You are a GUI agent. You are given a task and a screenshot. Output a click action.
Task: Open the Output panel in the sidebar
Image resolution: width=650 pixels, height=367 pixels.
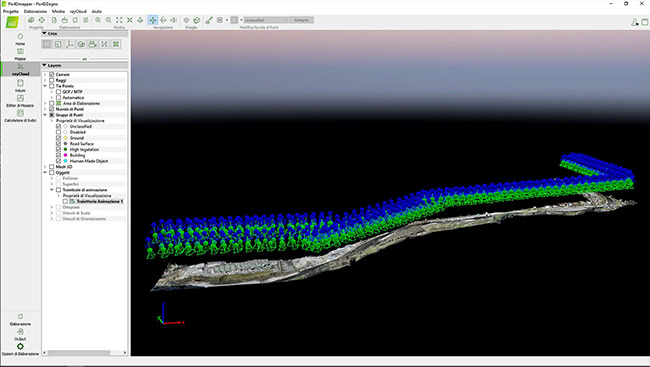(20, 334)
